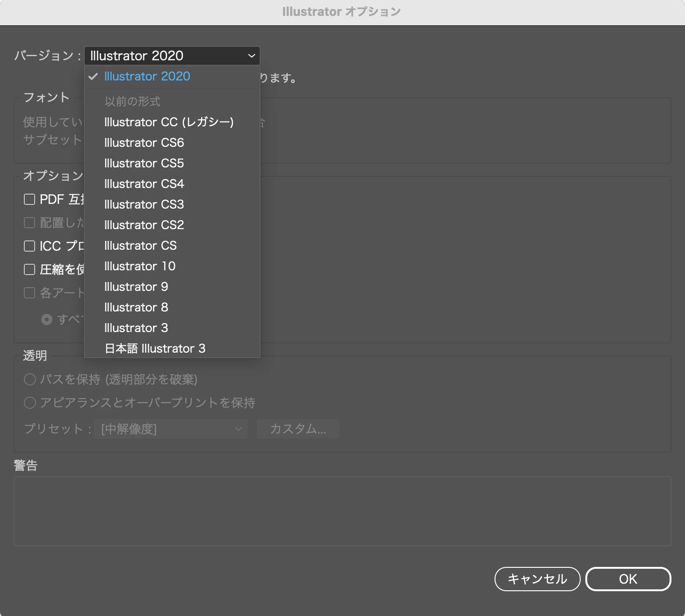The height and width of the screenshot is (616, 685).
Task: Choose Illustrator 8 format
Action: pyautogui.click(x=172, y=307)
